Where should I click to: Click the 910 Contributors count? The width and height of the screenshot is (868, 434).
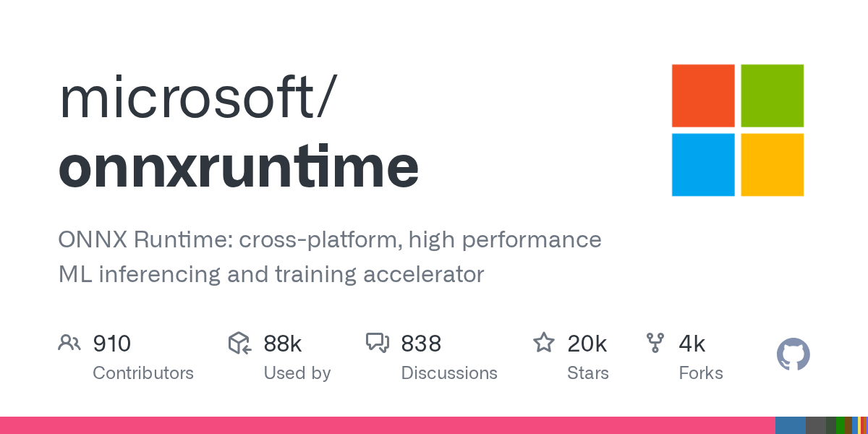click(112, 343)
